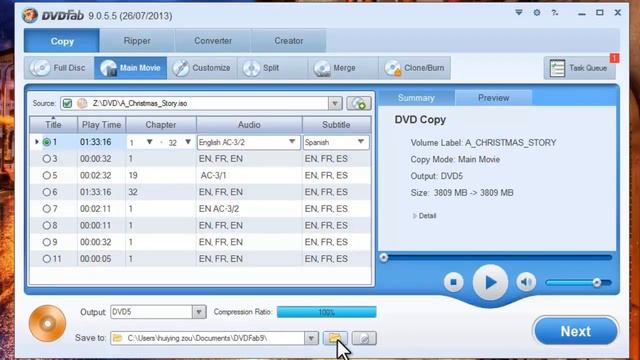Click the ISO image output icon
The image size is (640, 360).
click(x=364, y=338)
